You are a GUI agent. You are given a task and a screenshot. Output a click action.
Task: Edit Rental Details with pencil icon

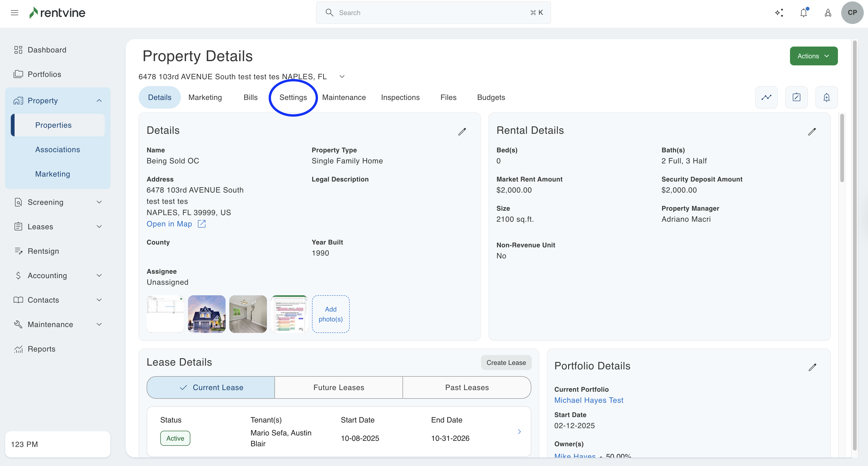[x=812, y=131]
